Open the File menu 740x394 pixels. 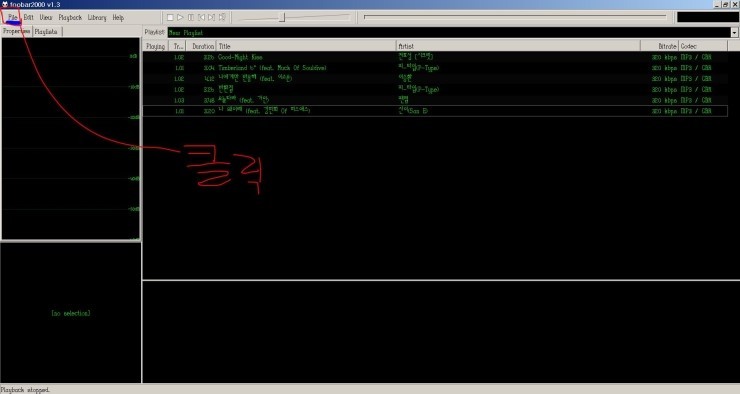(12, 17)
